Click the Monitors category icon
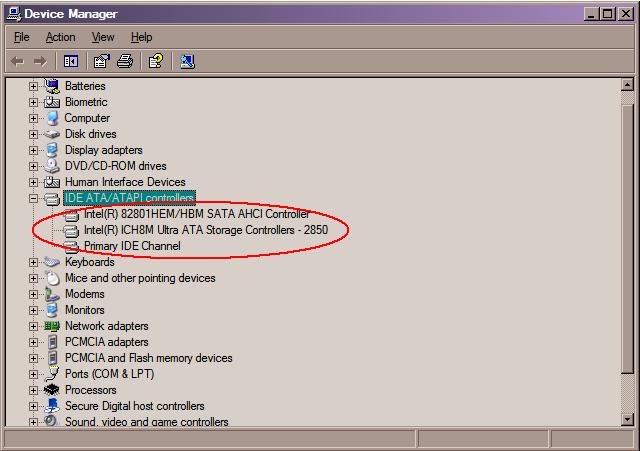Screen dimensions: 640x451 click(x=52, y=310)
